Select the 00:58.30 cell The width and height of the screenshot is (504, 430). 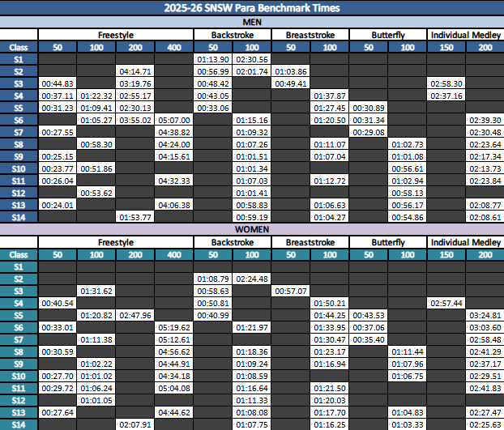point(96,144)
